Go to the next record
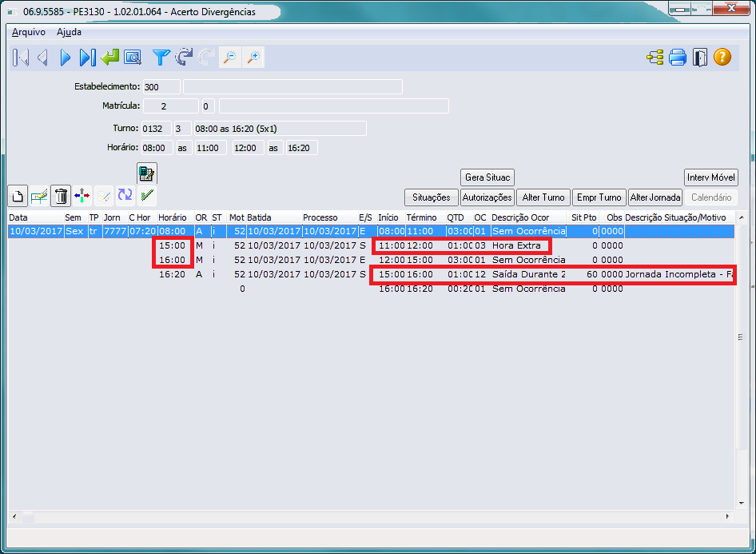Viewport: 756px width, 554px height. (x=65, y=58)
